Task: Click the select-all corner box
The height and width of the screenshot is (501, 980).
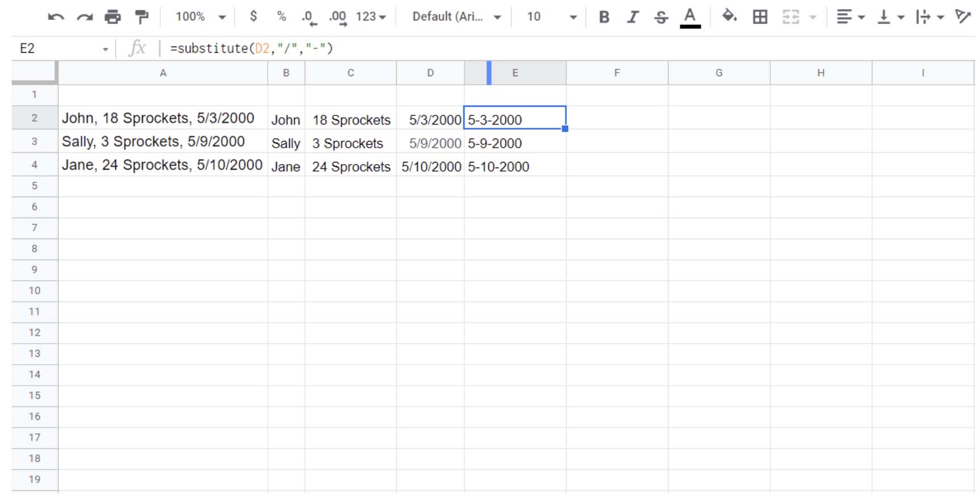Action: 34,73
